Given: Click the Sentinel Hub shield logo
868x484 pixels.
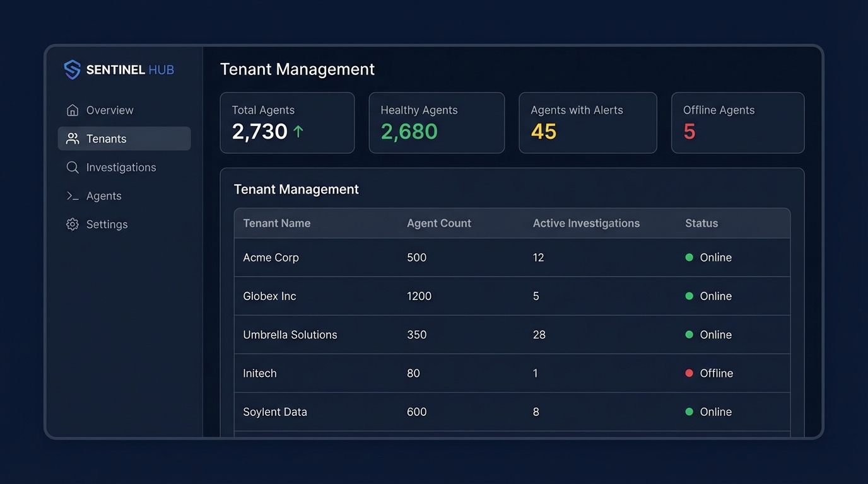Looking at the screenshot, I should point(71,69).
